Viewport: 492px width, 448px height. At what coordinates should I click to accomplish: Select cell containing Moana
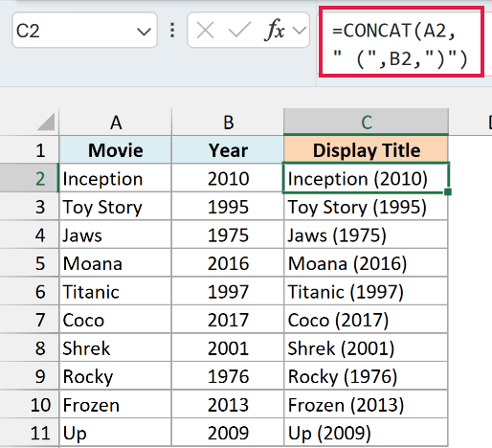click(x=116, y=263)
